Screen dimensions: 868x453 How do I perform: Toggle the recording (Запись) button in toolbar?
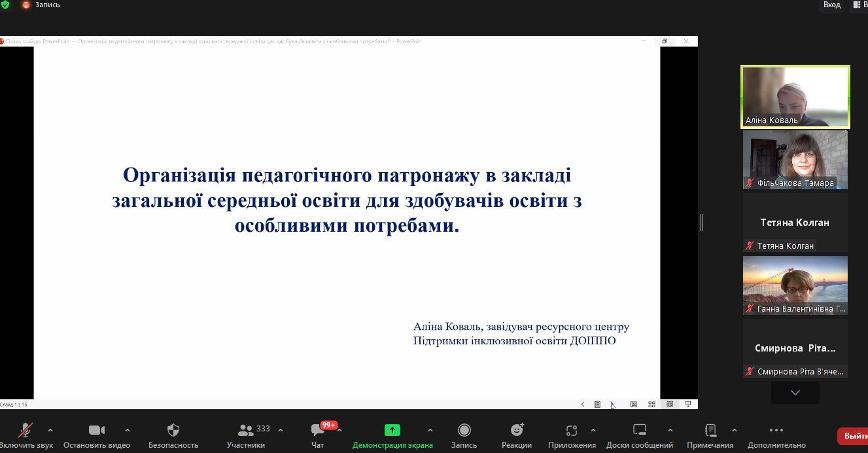[464, 430]
